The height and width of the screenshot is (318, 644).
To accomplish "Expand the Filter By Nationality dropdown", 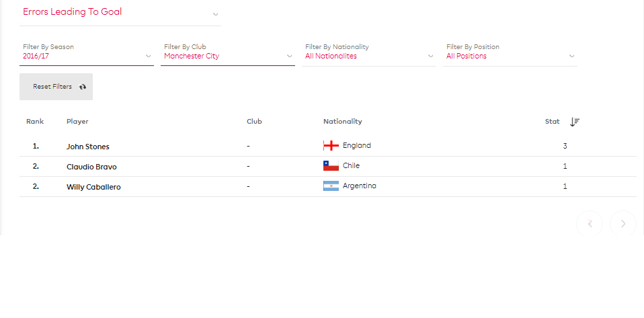I will (369, 53).
